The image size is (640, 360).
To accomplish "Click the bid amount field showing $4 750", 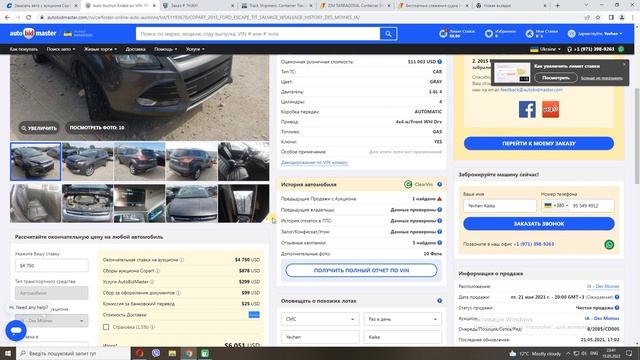I will pos(51,266).
